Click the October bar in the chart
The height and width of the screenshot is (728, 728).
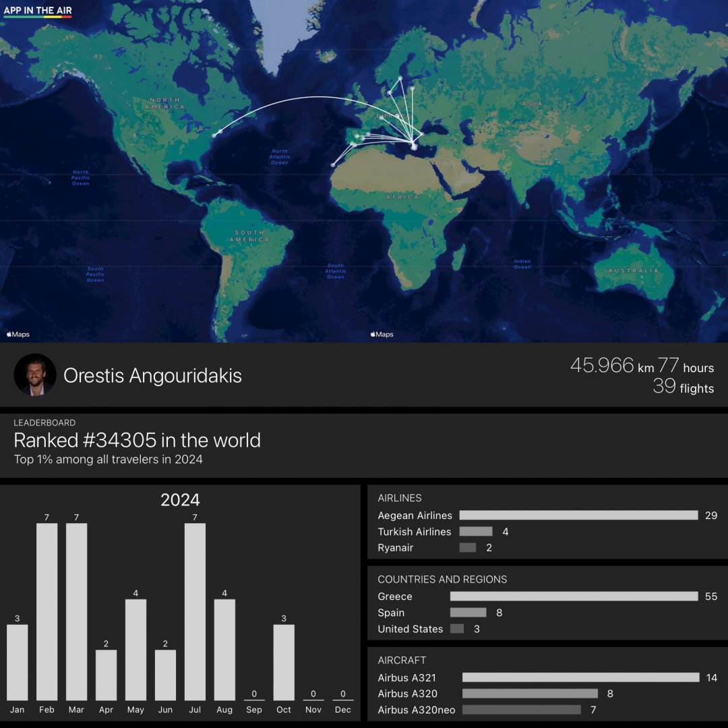284,662
